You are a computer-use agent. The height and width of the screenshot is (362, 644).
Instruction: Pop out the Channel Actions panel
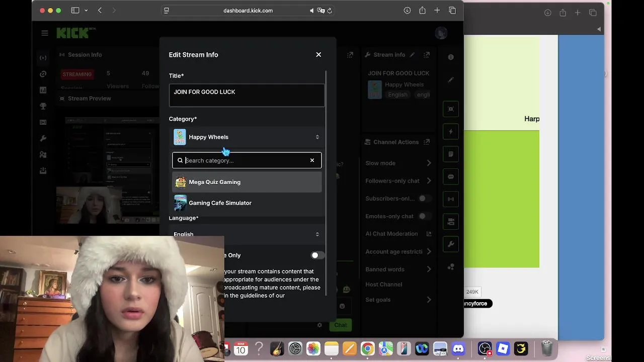[x=427, y=142]
